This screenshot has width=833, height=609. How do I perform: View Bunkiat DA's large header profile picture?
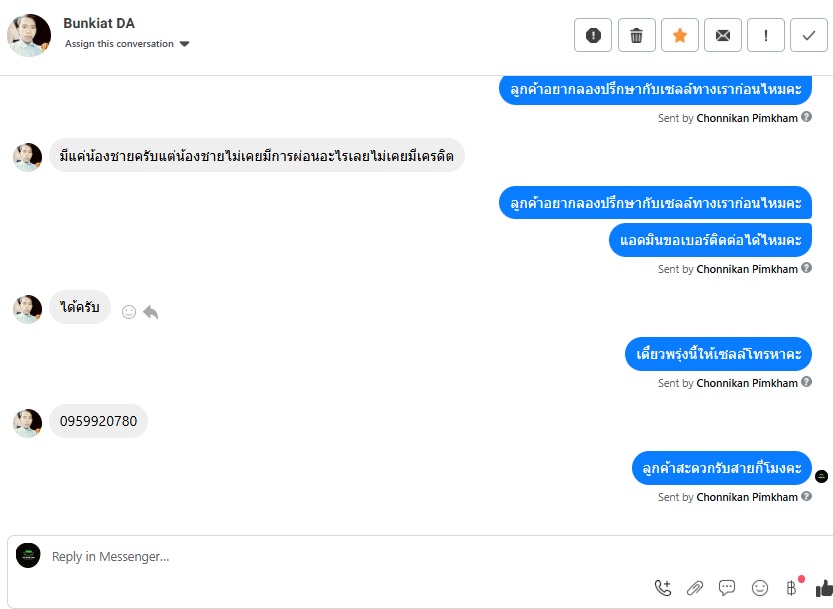[x=29, y=35]
